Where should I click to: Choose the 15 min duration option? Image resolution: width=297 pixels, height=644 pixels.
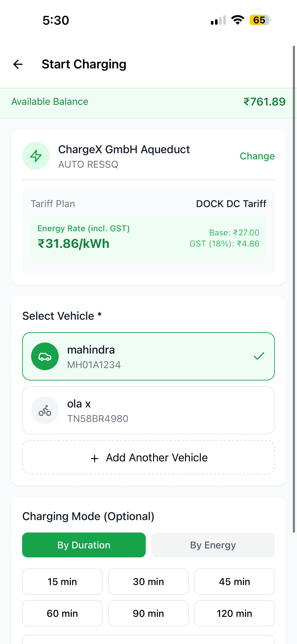pyautogui.click(x=62, y=582)
